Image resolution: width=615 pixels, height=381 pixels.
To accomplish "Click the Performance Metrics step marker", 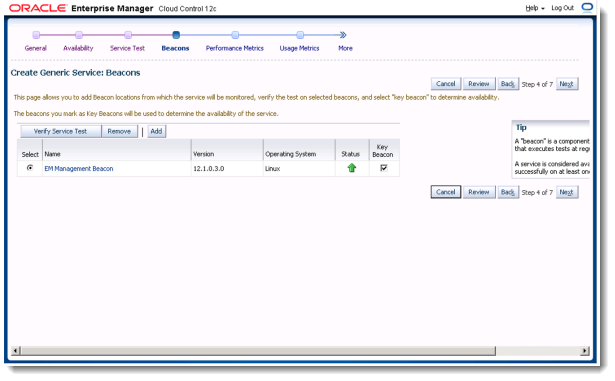I will (235, 35).
